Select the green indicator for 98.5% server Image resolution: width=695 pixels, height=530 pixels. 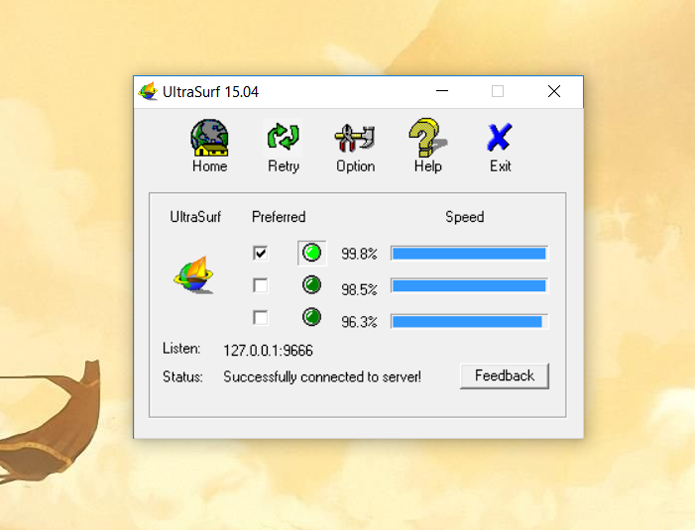coord(312,285)
